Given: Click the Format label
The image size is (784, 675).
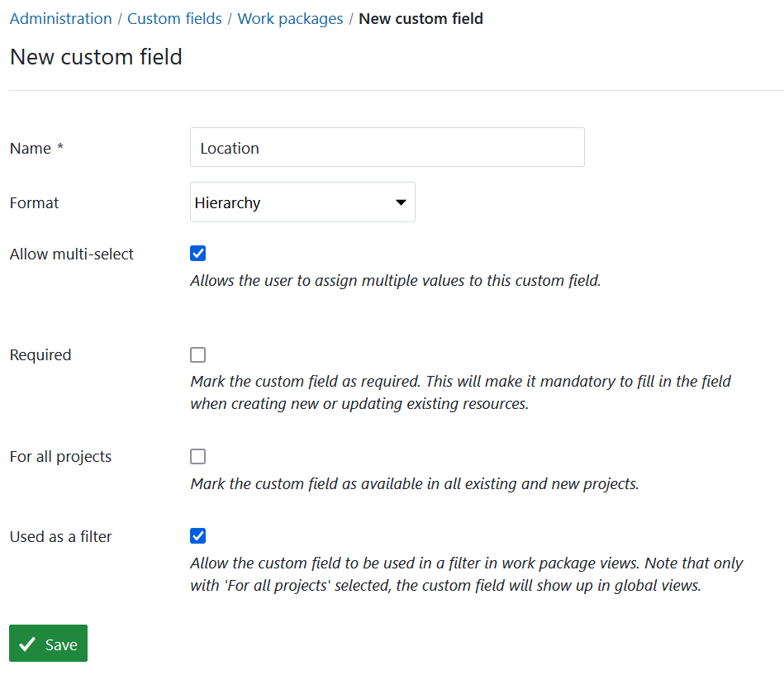Looking at the screenshot, I should point(34,203).
